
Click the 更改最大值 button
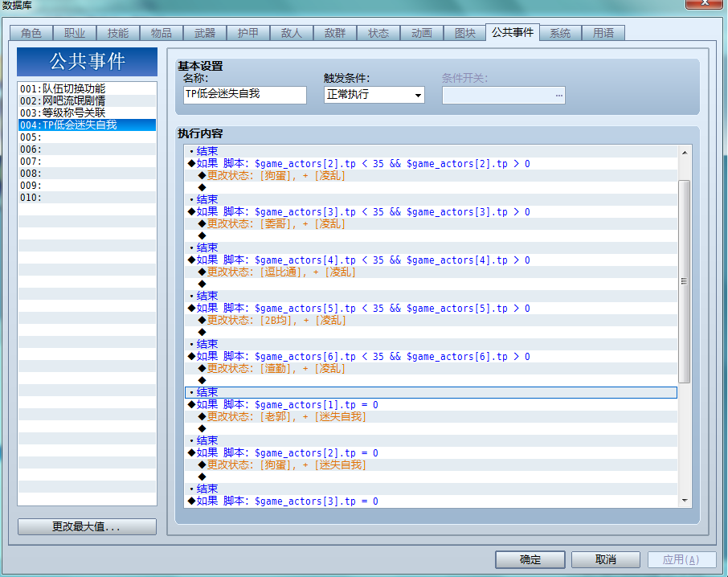[87, 526]
